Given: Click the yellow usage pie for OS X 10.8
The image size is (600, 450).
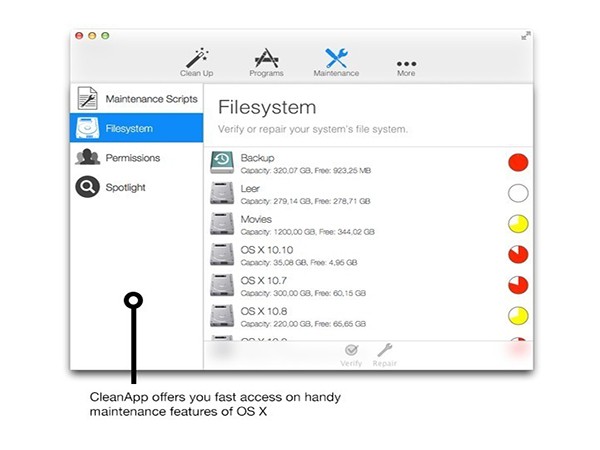Looking at the screenshot, I should click(518, 316).
